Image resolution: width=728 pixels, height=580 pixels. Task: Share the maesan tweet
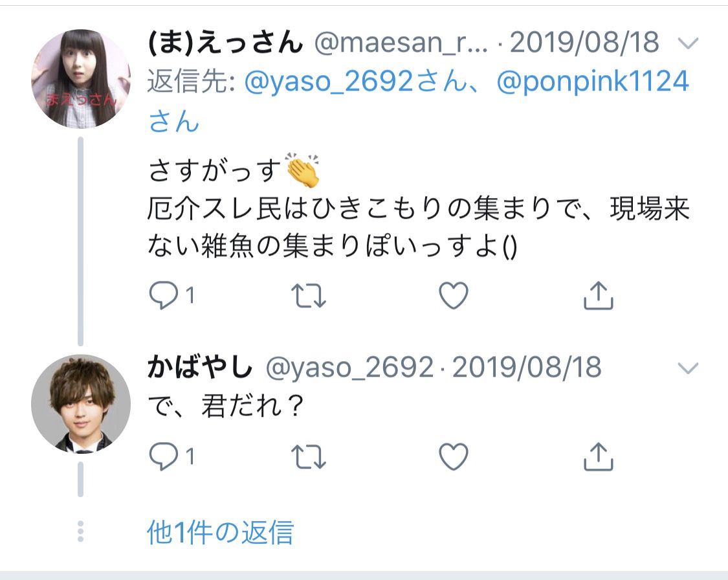(x=598, y=295)
